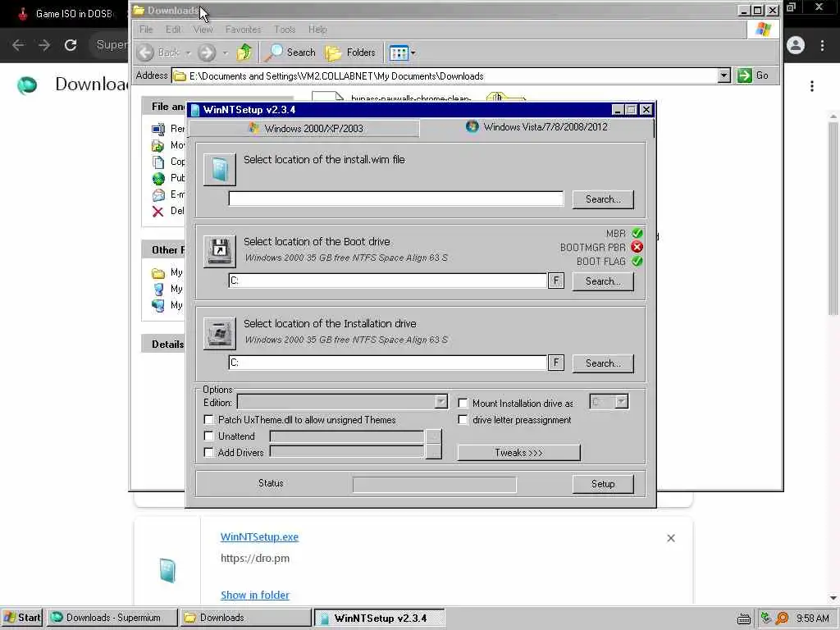The image size is (840, 630).
Task: Click the WinNTSetup.exe file icon in downloads list
Action: tap(167, 571)
